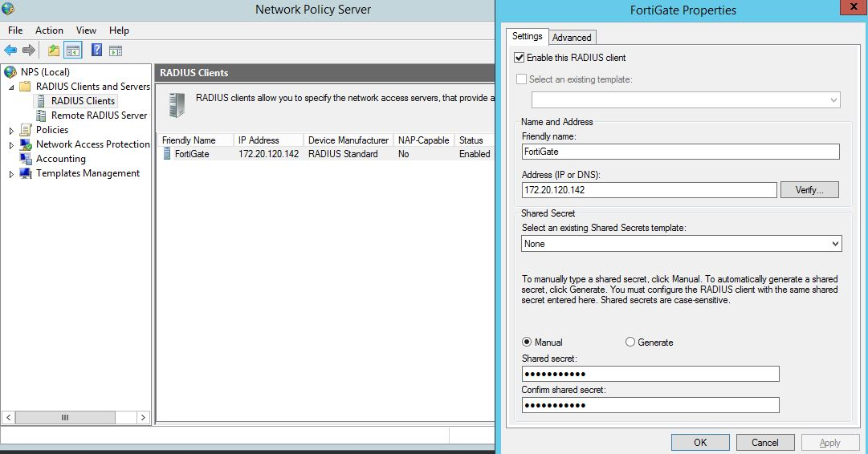The image size is (868, 454).
Task: Collapse RADIUS Clients and Servers node
Action: (11, 87)
